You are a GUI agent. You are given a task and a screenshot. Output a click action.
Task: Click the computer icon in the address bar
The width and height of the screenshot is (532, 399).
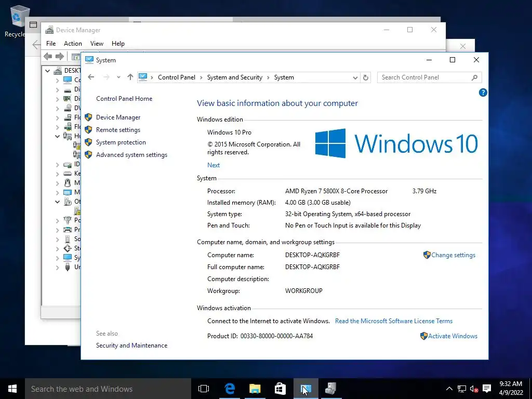pyautogui.click(x=143, y=77)
